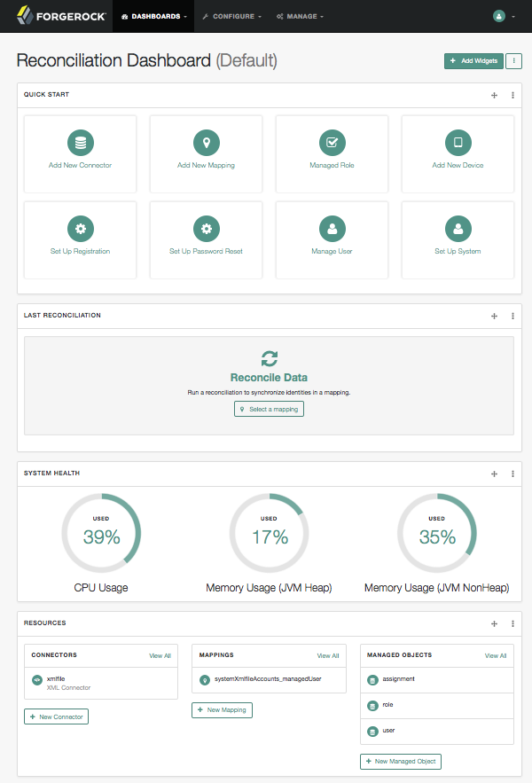Click the Manage User label
Image resolution: width=532 pixels, height=783 pixels.
point(332,251)
